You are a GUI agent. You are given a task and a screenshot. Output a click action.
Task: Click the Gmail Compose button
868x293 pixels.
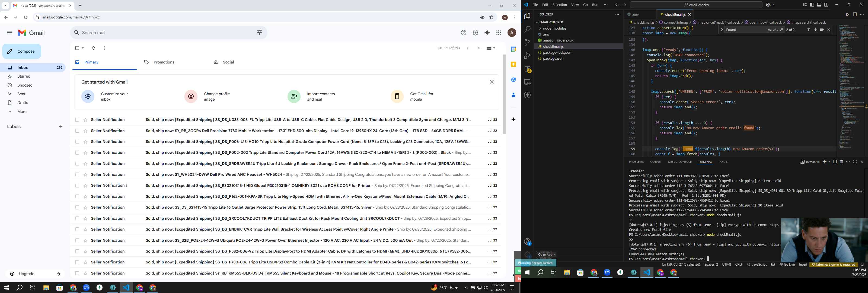(x=22, y=51)
